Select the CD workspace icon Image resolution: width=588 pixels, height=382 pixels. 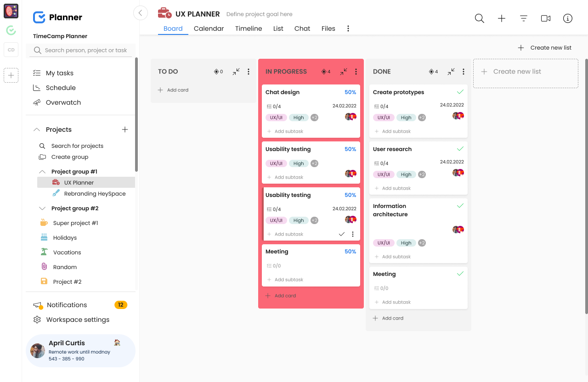click(11, 50)
